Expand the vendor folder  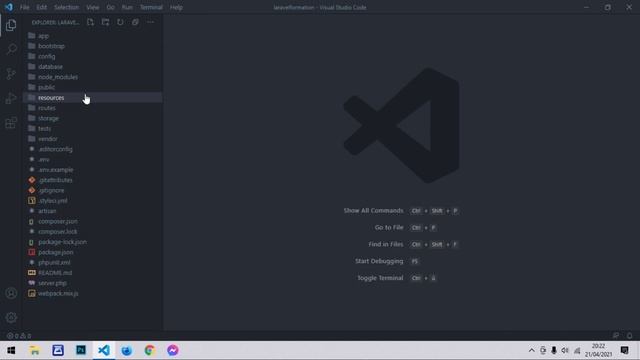pyautogui.click(x=93, y=139)
